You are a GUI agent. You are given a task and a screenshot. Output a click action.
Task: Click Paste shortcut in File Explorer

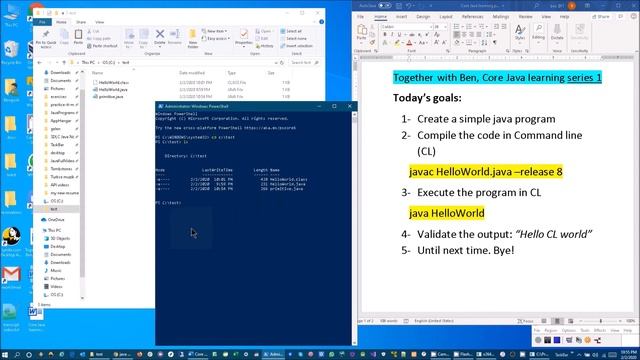click(x=102, y=46)
